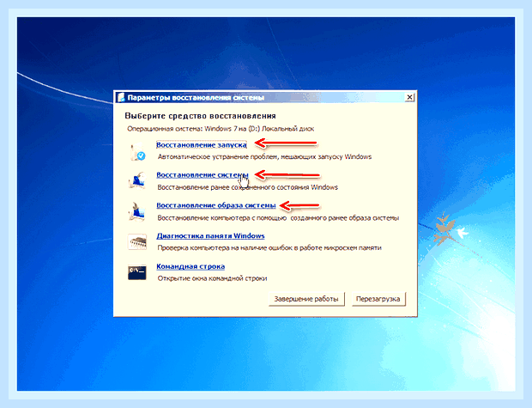Click the memory chip icon next to Диагностика памяти
The image size is (532, 408).
pos(137,242)
